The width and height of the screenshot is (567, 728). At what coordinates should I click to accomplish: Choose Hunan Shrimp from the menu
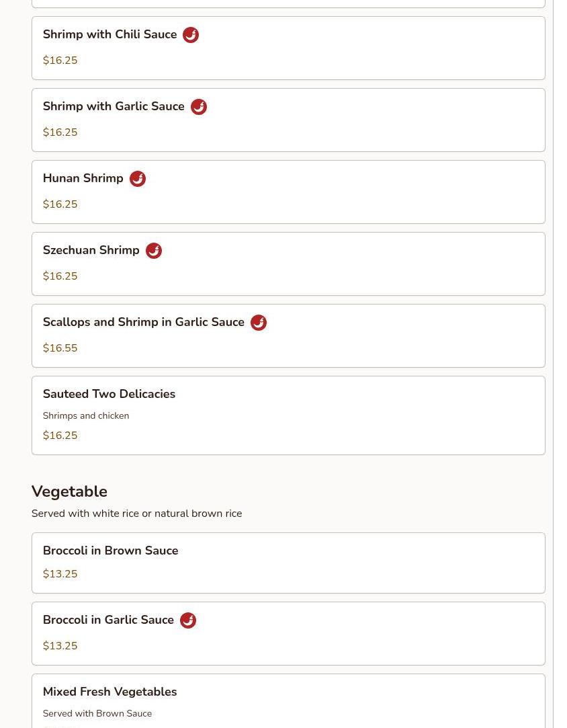[288, 192]
